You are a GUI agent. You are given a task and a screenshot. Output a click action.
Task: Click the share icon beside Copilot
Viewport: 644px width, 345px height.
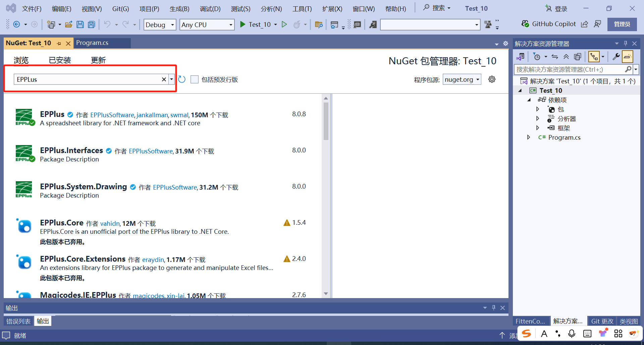click(x=584, y=24)
